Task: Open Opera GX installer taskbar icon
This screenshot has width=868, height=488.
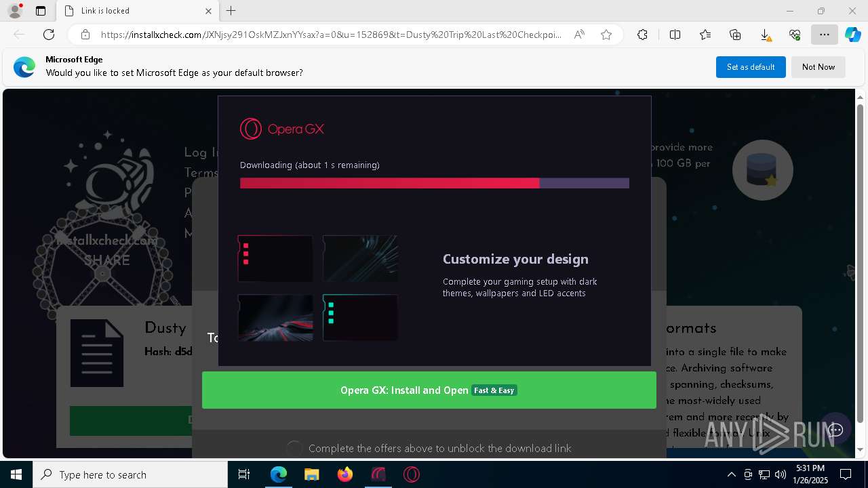Action: [378, 474]
